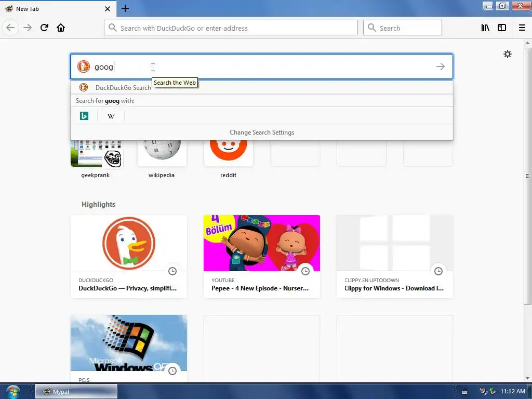
Task: Open the Pepee YouTube highlight card
Action: coord(262,257)
